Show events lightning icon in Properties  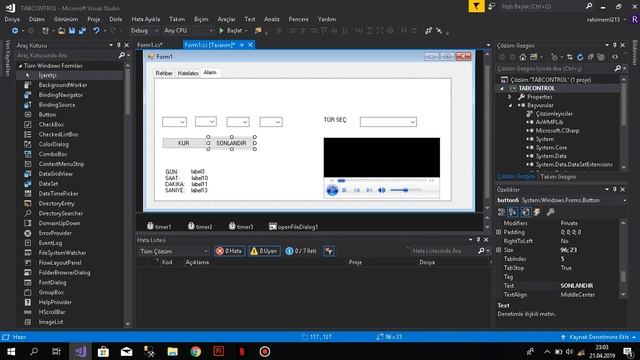(537, 212)
